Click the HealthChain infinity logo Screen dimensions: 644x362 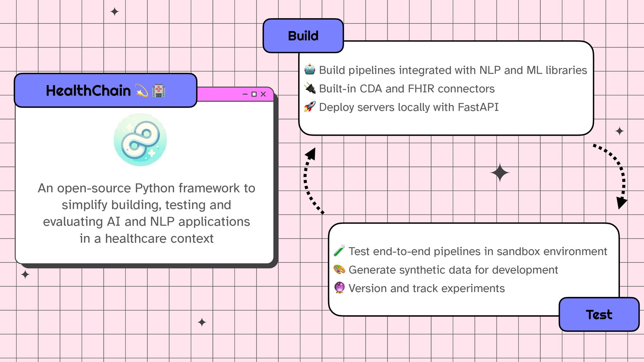(x=140, y=140)
